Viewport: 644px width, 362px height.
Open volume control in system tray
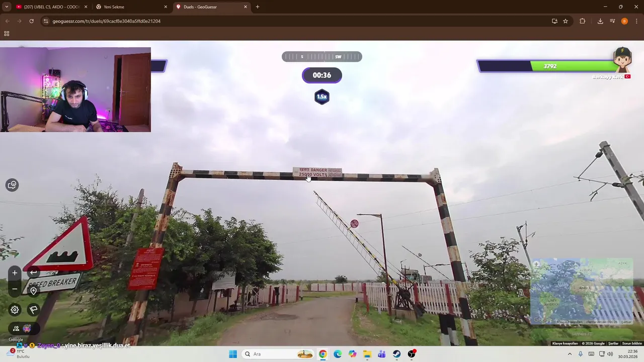point(610,354)
